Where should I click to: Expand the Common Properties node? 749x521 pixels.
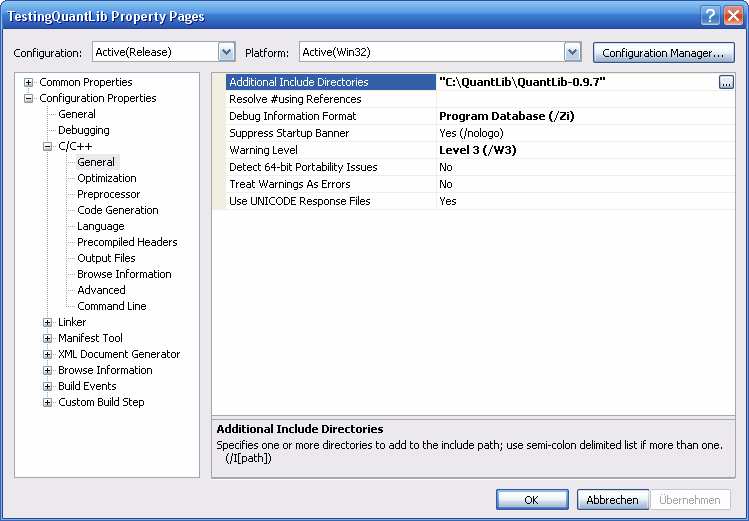tap(29, 82)
